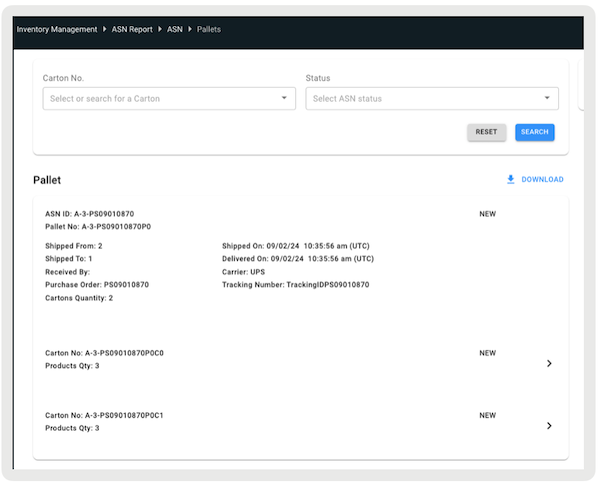
Task: Click the Received By label
Action: pos(67,272)
